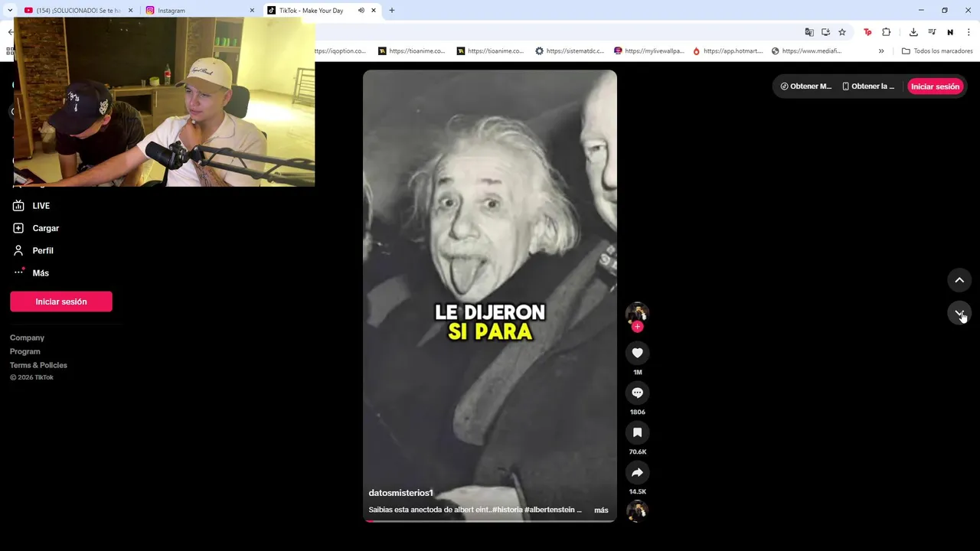This screenshot has width=980, height=551.
Task: Click the install app icon in address bar
Action: [x=825, y=32]
